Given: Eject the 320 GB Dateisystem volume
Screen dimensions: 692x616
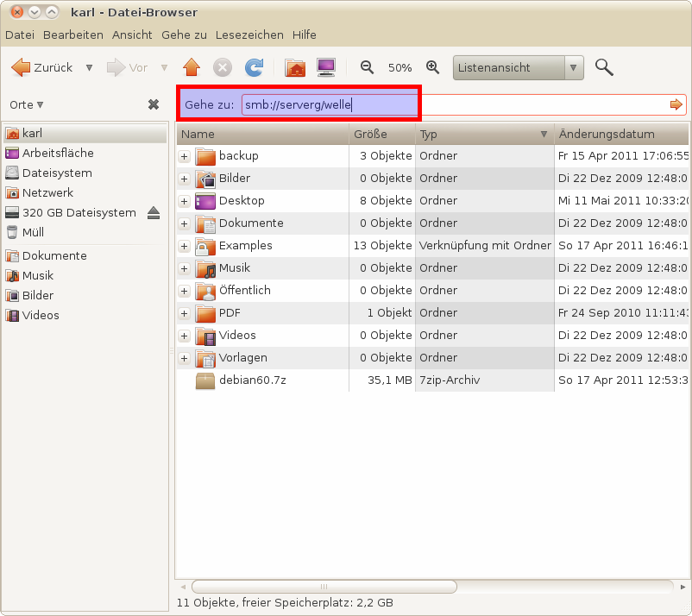Looking at the screenshot, I should coord(154,212).
